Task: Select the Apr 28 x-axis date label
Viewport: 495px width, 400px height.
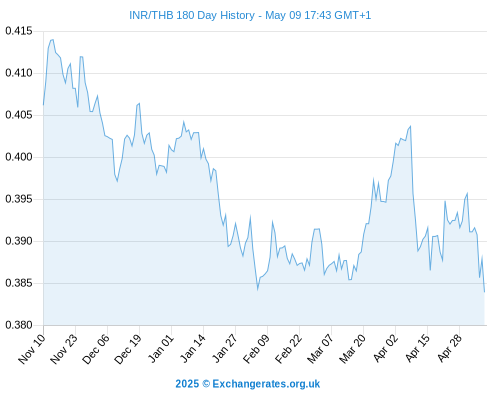Action: click(x=449, y=349)
